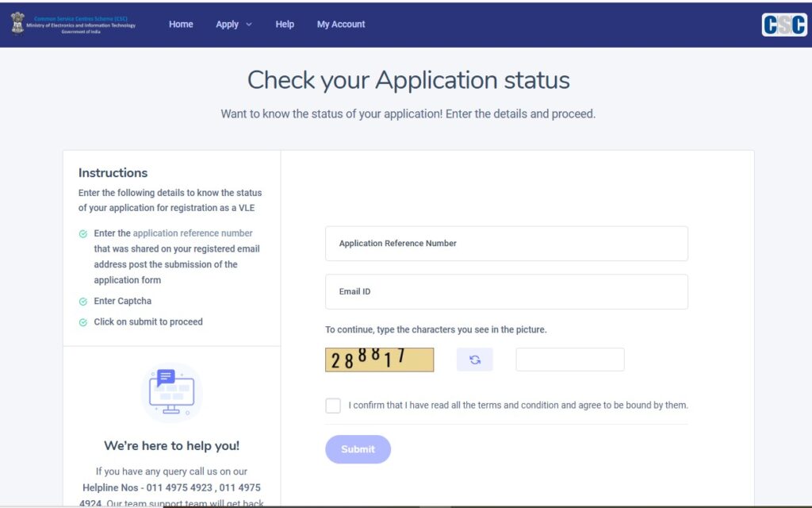This screenshot has width=812, height=508.
Task: Open the Help page from navbar
Action: pyautogui.click(x=285, y=25)
